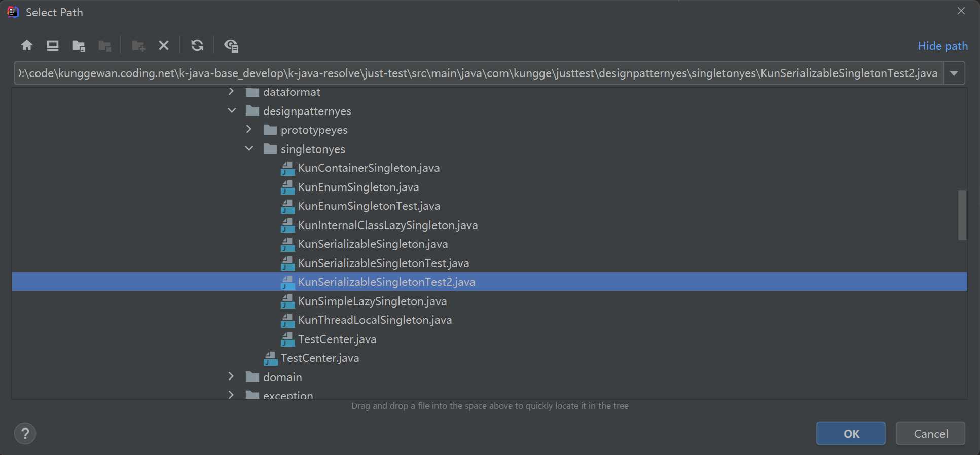Image resolution: width=980 pixels, height=455 pixels.
Task: Select KunSimpleLazySingleton.java
Action: click(x=372, y=301)
